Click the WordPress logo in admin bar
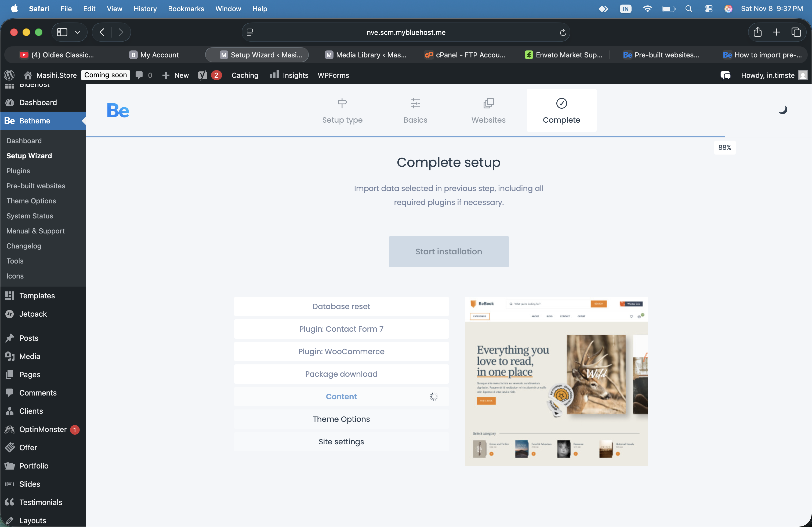 click(9, 75)
